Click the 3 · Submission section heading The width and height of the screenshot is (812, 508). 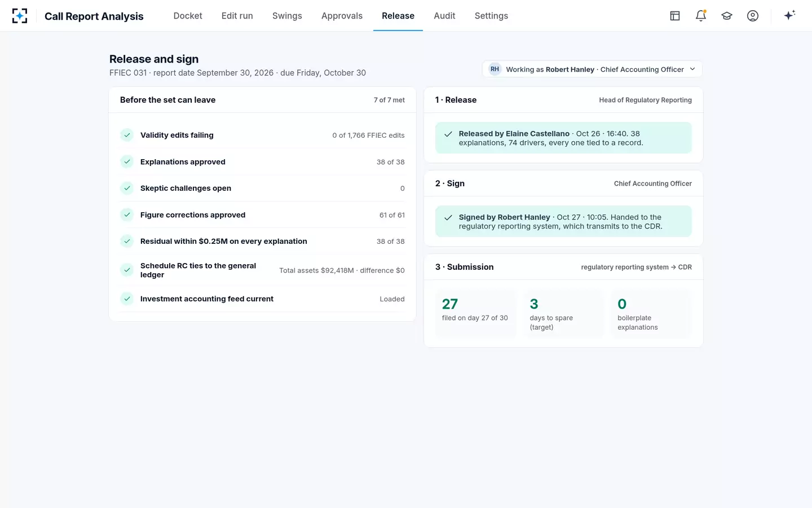pyautogui.click(x=464, y=267)
